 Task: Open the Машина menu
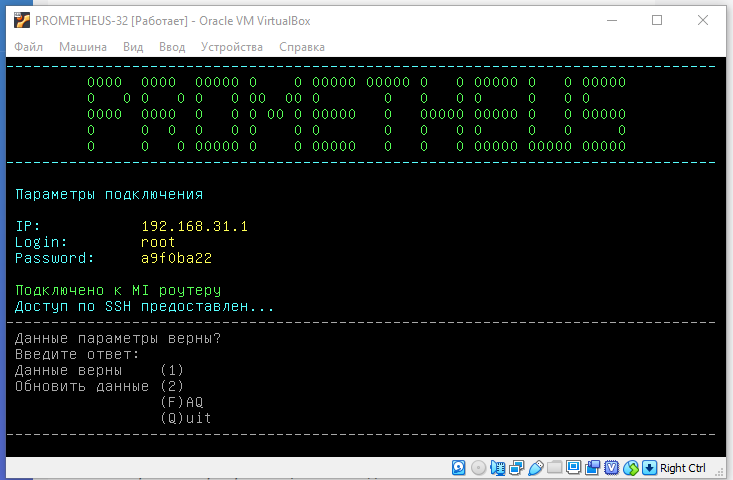83,47
